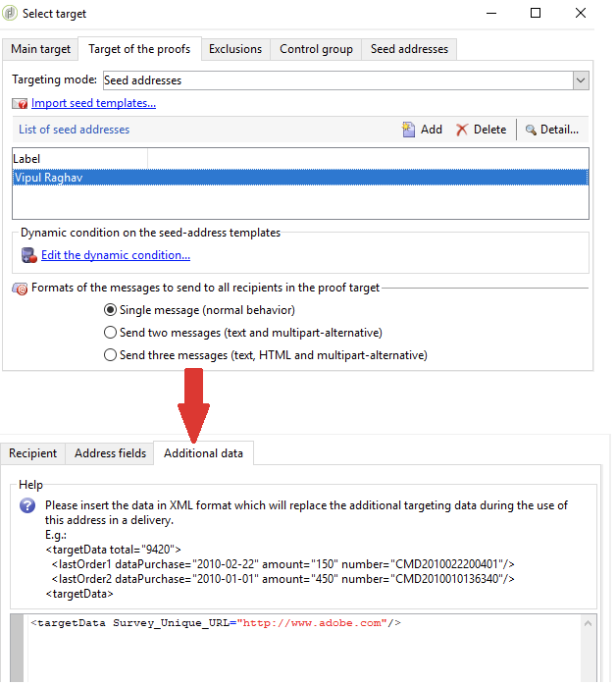This screenshot has height=685, width=616.
Task: Open the Exclusions tab
Action: 235,49
